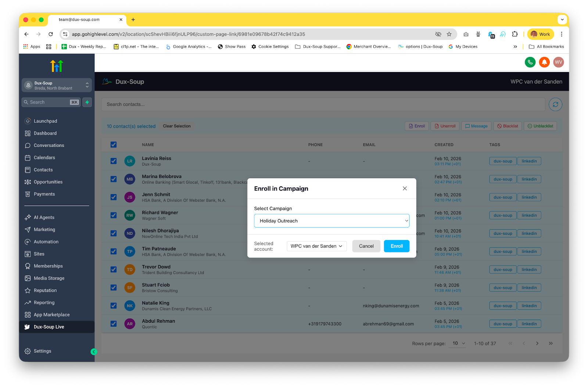Open Chrome tab search dropdown
The height and width of the screenshot is (387, 588).
click(562, 19)
